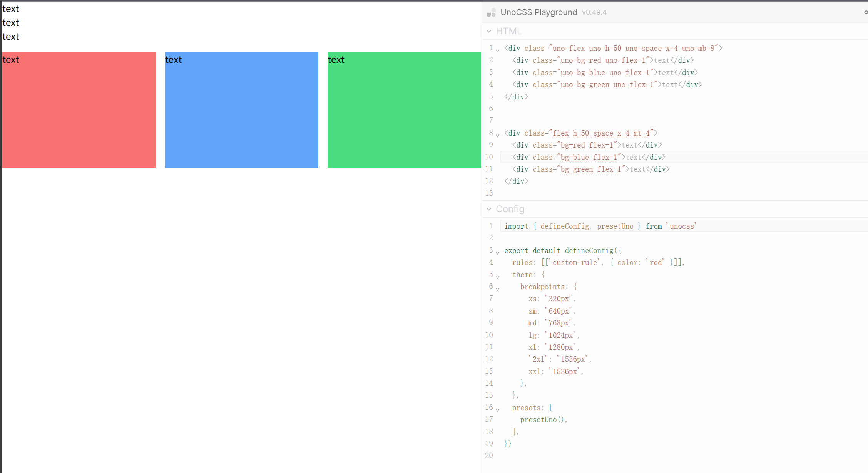Fold the defineConfig block in Config
The image size is (868, 473).
click(x=497, y=252)
